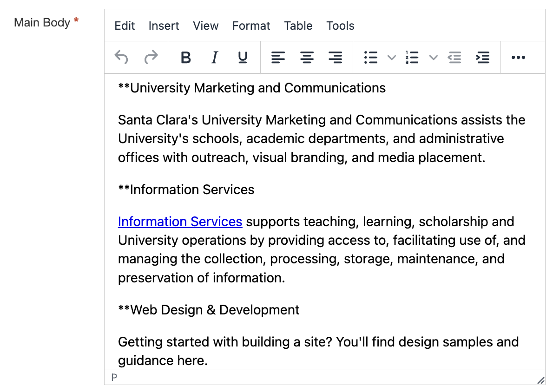This screenshot has width=553, height=392.
Task: Open the Edit menu
Action: (125, 26)
